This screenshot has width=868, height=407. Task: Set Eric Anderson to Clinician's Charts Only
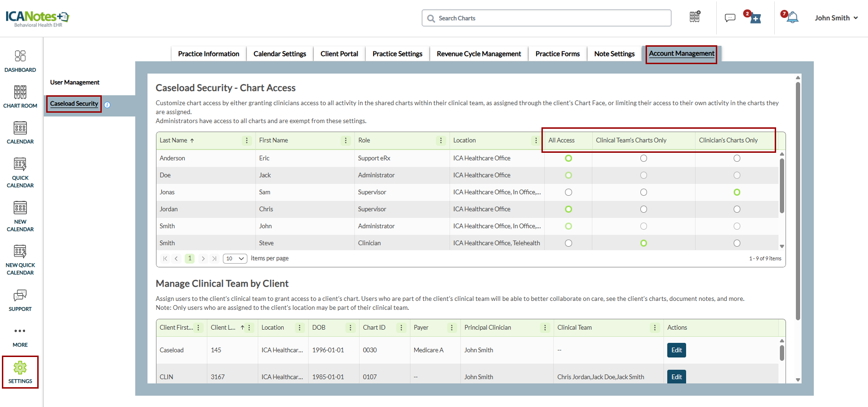pos(737,158)
